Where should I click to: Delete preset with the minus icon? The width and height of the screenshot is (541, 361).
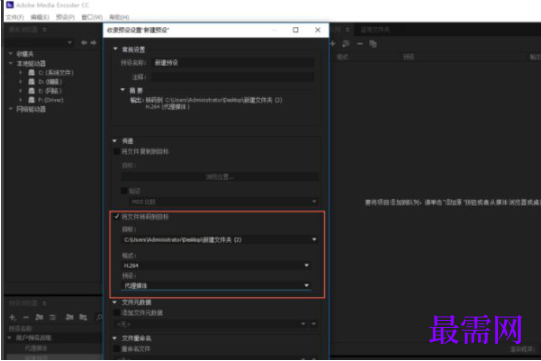(x=26, y=317)
